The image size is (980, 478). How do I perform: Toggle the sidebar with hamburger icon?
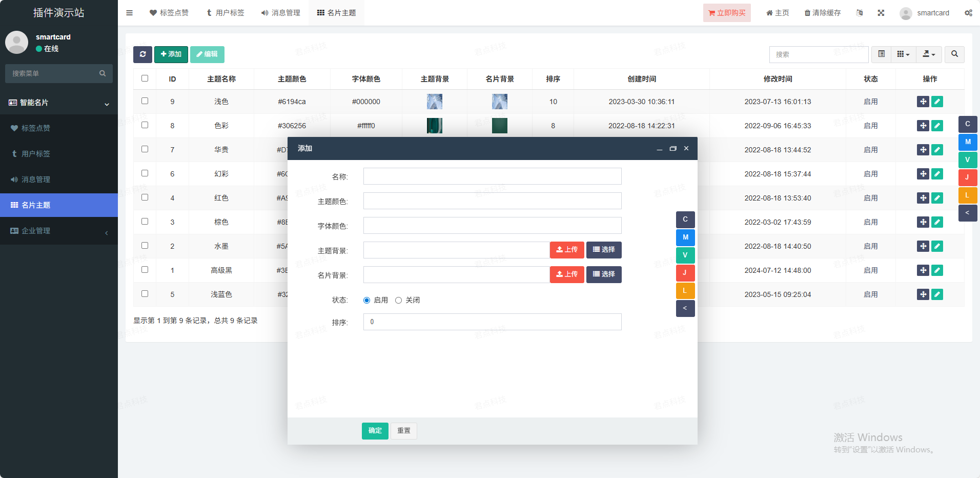129,13
